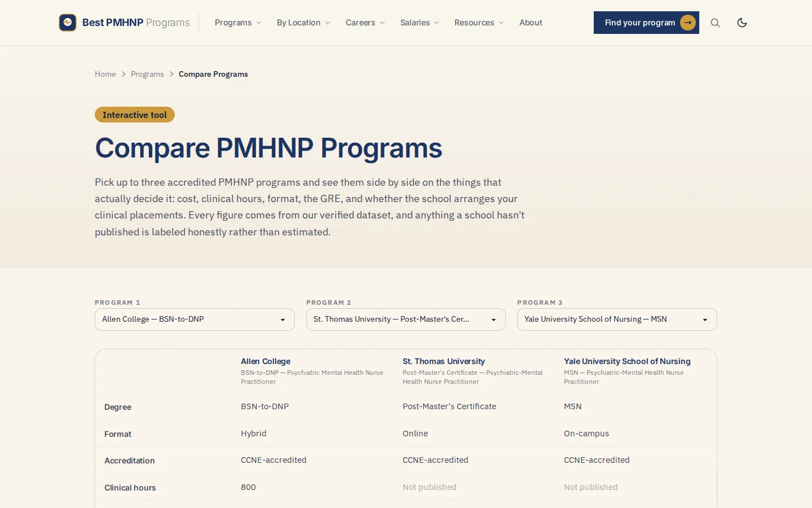Screen dimensions: 812x508
Task: Toggle dark mode with the moon icon
Action: (742, 23)
